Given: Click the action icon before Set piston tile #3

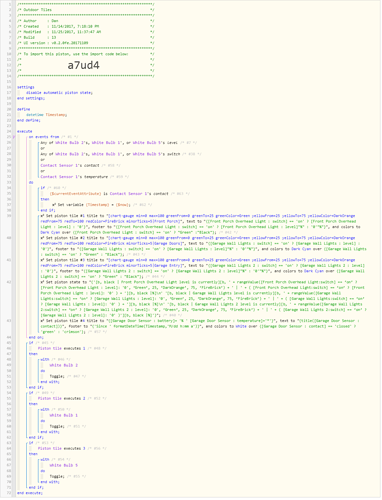Looking at the screenshot, I should [x=43, y=260].
